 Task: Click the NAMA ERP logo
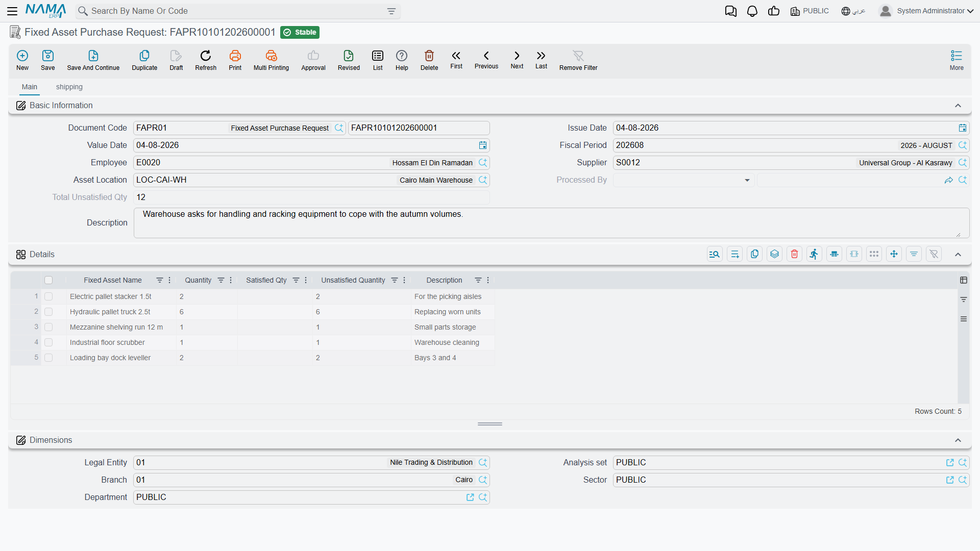pyautogui.click(x=45, y=11)
